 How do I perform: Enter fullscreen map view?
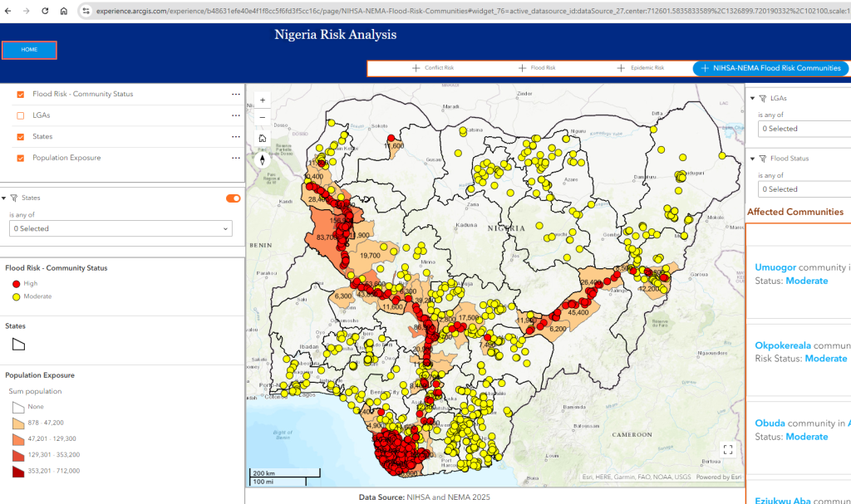coord(728,449)
